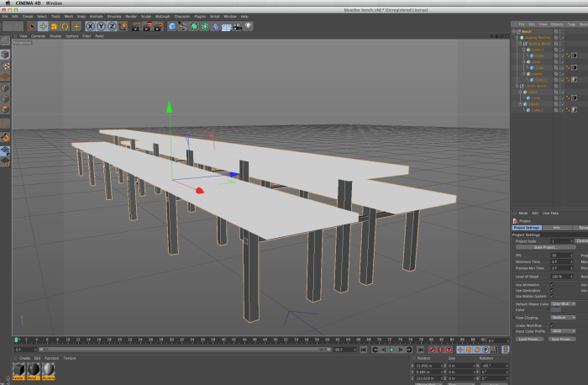The image size is (588, 385).
Task: Toggle the Y axis lock
Action: (101, 26)
